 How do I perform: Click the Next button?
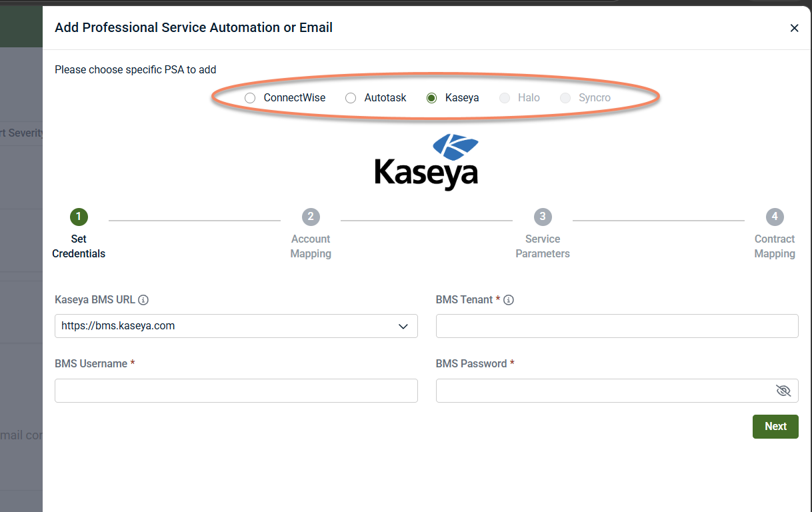point(775,427)
